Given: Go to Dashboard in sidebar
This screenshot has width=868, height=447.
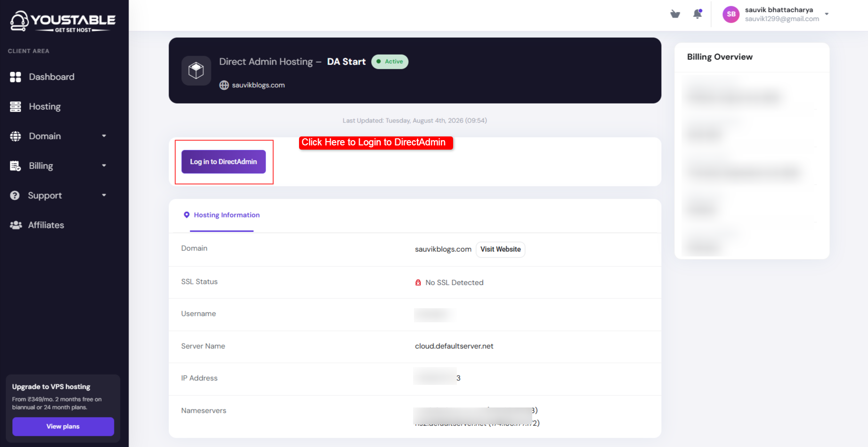Looking at the screenshot, I should 52,77.
